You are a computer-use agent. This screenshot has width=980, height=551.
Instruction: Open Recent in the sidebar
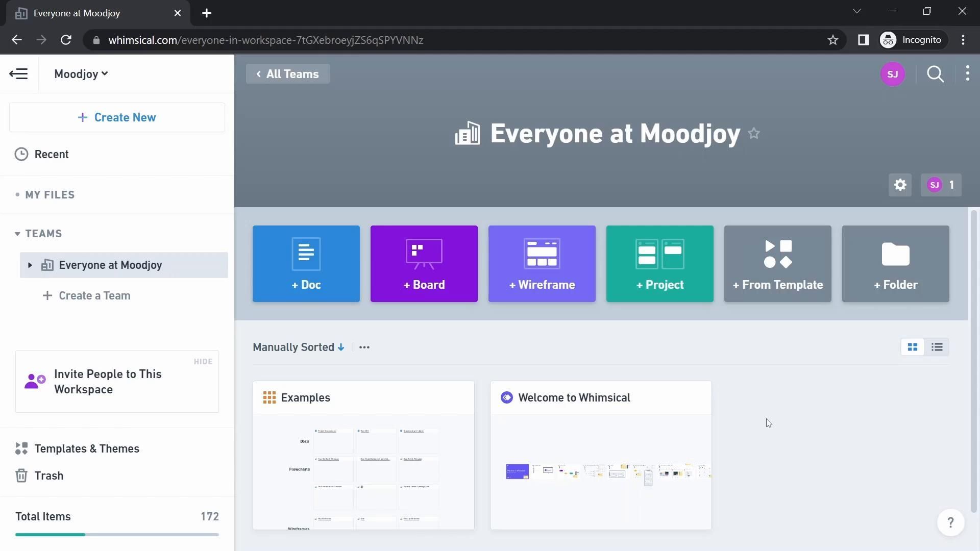click(x=51, y=154)
